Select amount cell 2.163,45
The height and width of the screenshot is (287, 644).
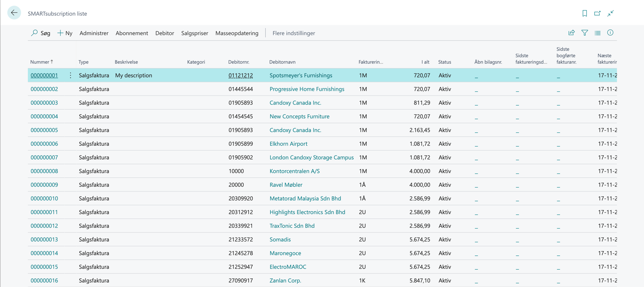tap(420, 130)
